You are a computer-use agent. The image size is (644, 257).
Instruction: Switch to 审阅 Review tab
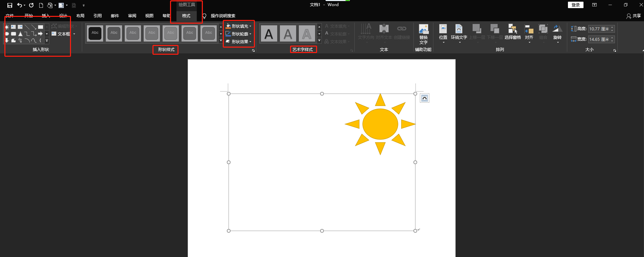point(132,16)
